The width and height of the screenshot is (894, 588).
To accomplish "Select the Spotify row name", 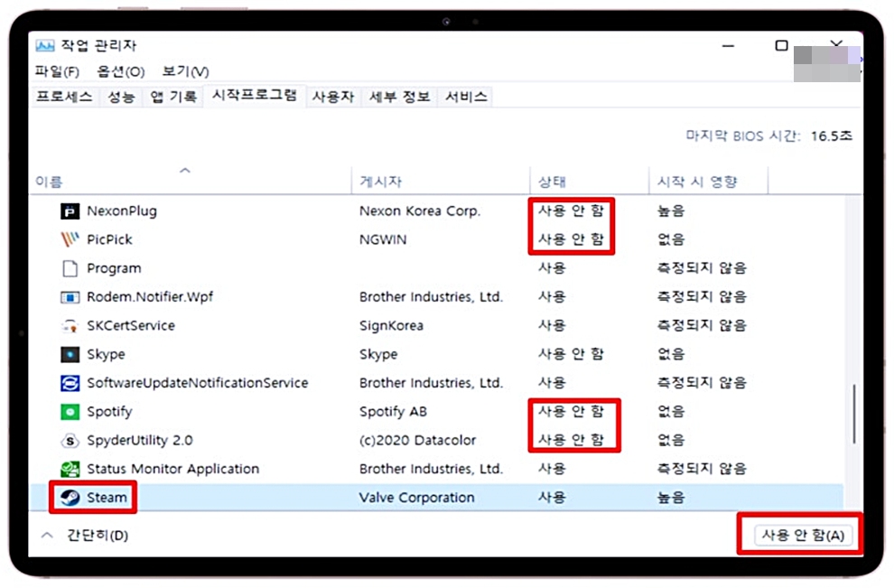I will coord(109,412).
